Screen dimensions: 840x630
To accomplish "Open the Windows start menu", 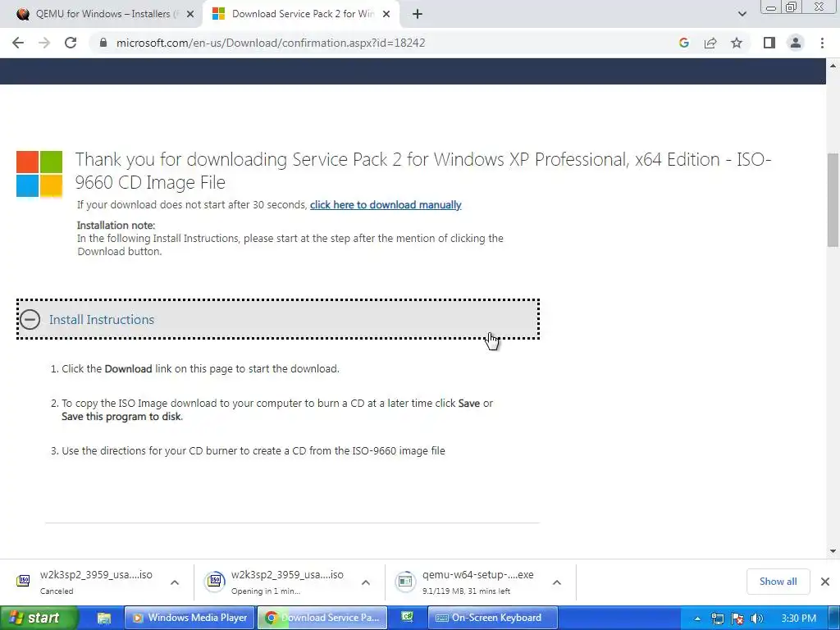I will point(39,618).
